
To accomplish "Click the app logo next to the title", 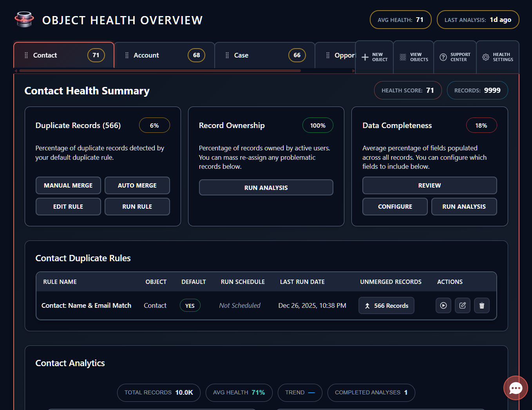I will [24, 20].
